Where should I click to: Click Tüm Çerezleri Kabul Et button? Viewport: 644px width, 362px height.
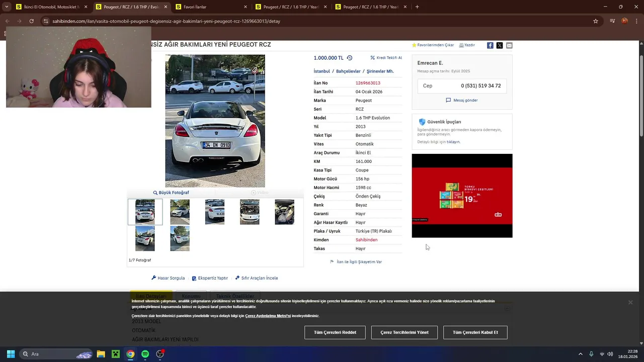(475, 332)
